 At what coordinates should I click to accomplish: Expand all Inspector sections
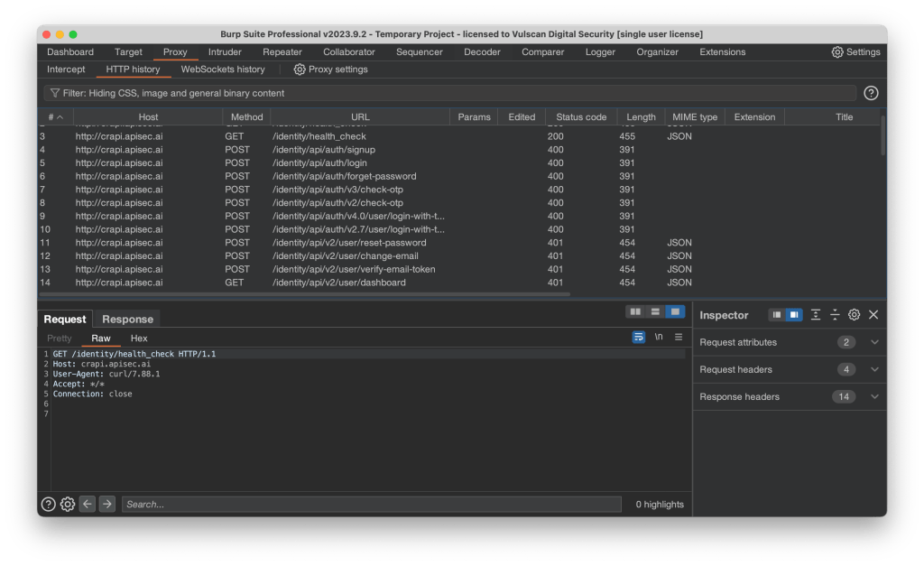pyautogui.click(x=815, y=315)
